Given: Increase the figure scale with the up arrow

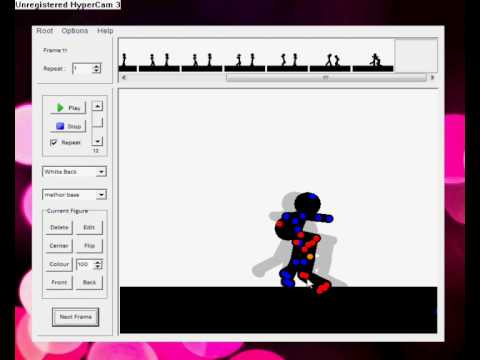Looking at the screenshot, I should pos(98,262).
